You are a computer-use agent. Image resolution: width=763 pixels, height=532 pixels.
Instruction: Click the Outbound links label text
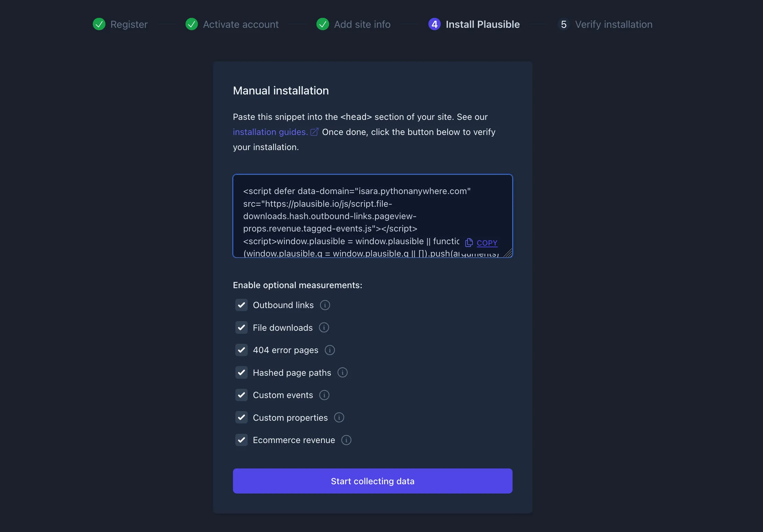click(x=283, y=305)
